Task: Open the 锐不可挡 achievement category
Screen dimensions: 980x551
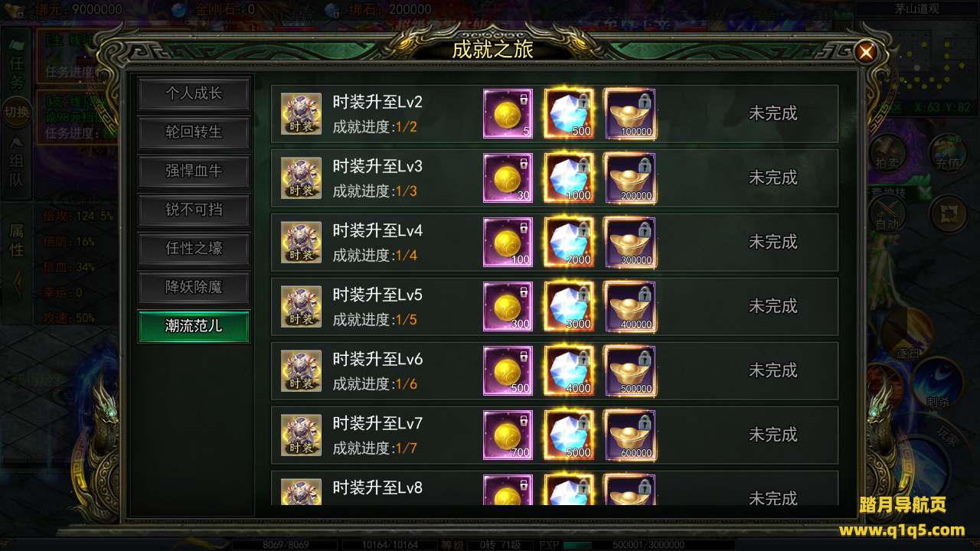Action: coord(194,210)
